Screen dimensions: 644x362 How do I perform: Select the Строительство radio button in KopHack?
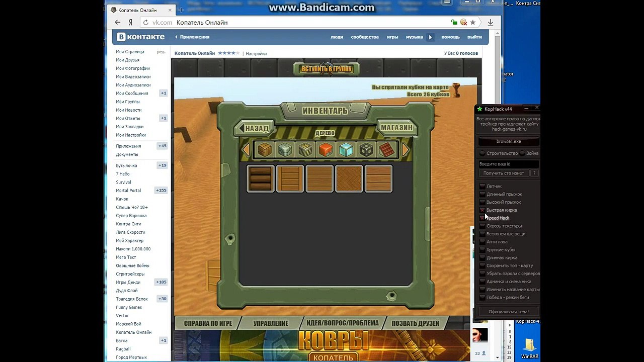click(x=482, y=153)
